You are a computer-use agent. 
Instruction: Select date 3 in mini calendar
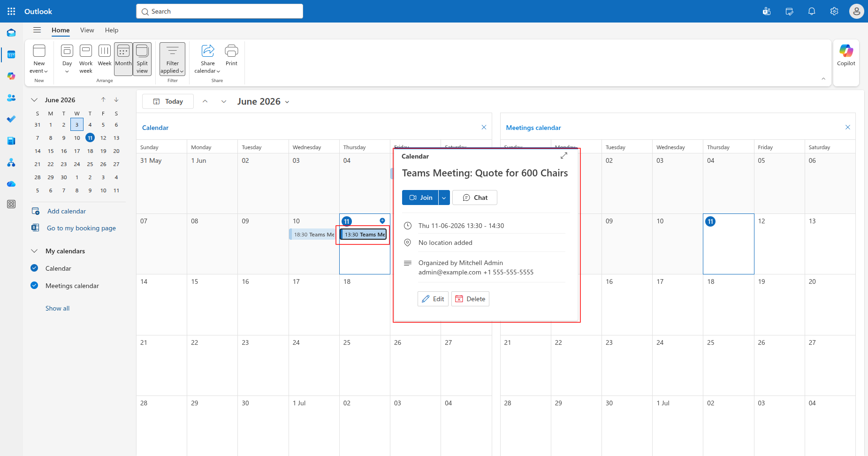[x=77, y=124]
